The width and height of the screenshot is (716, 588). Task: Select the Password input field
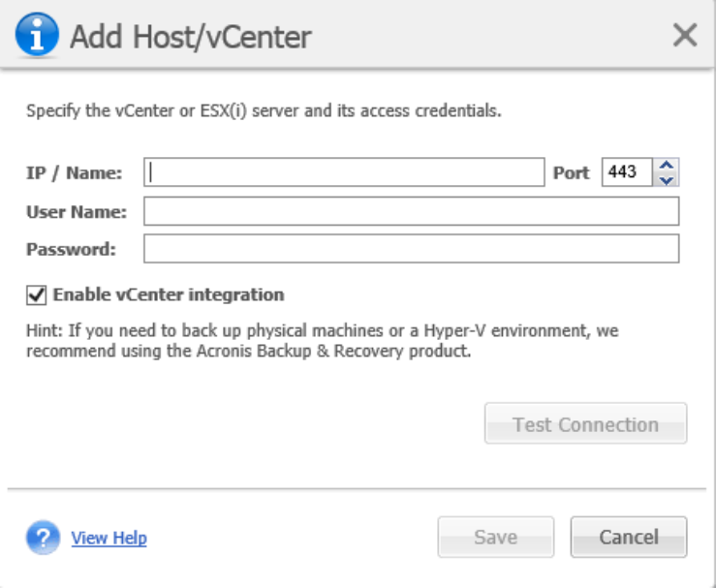click(x=411, y=249)
